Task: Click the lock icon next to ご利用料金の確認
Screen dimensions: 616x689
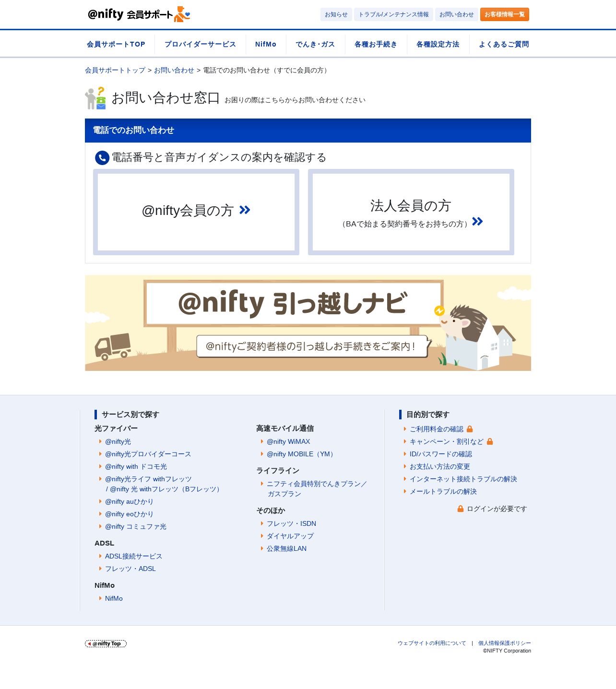Action: pyautogui.click(x=470, y=429)
